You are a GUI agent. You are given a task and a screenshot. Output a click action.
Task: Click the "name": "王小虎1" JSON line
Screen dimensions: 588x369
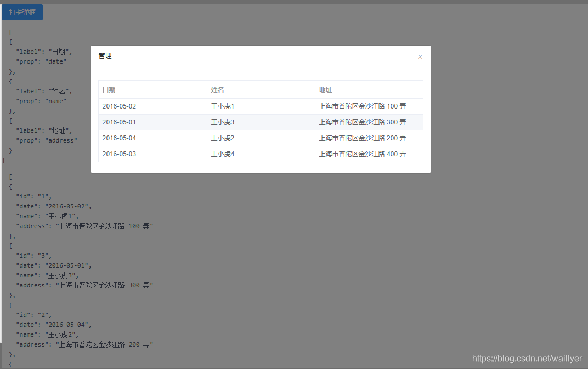(47, 217)
